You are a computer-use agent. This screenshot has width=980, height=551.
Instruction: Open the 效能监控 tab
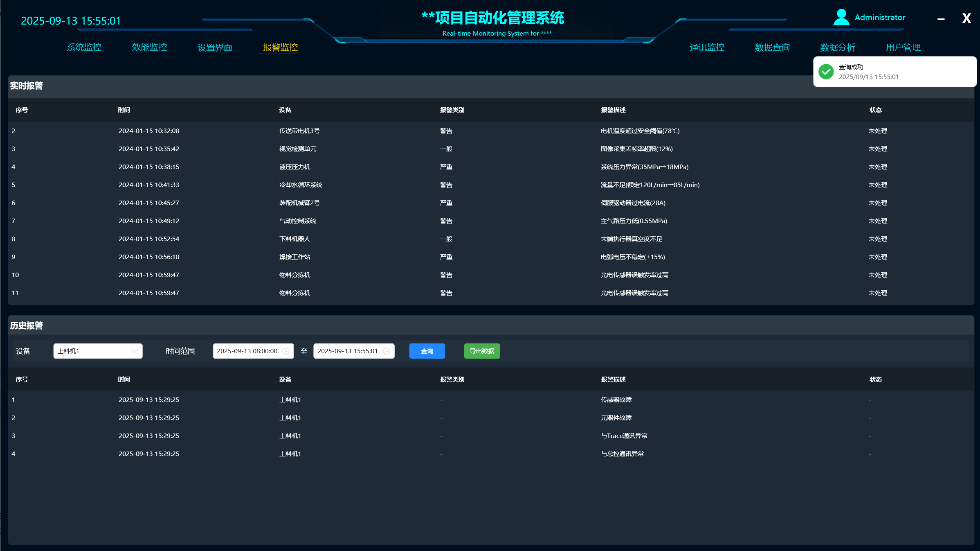click(149, 47)
